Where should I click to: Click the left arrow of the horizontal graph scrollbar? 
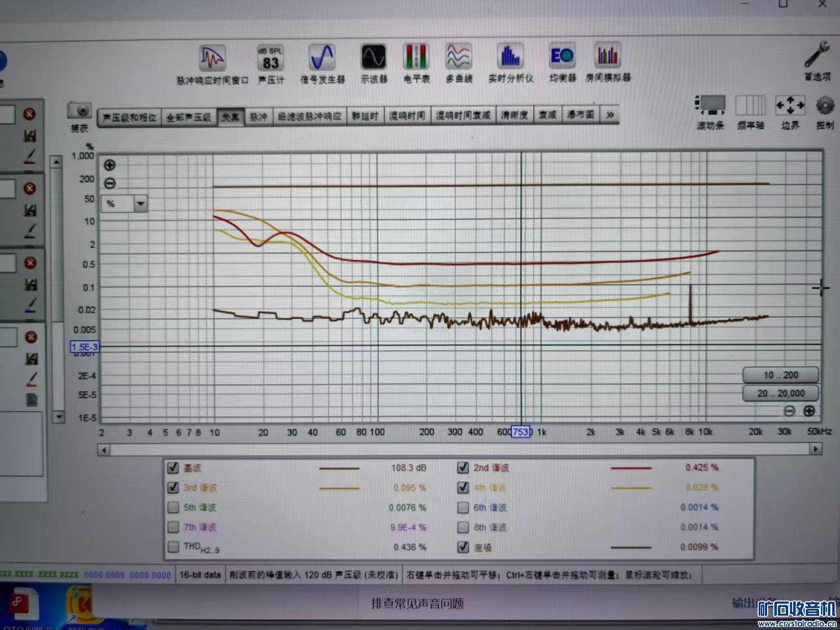point(103,450)
